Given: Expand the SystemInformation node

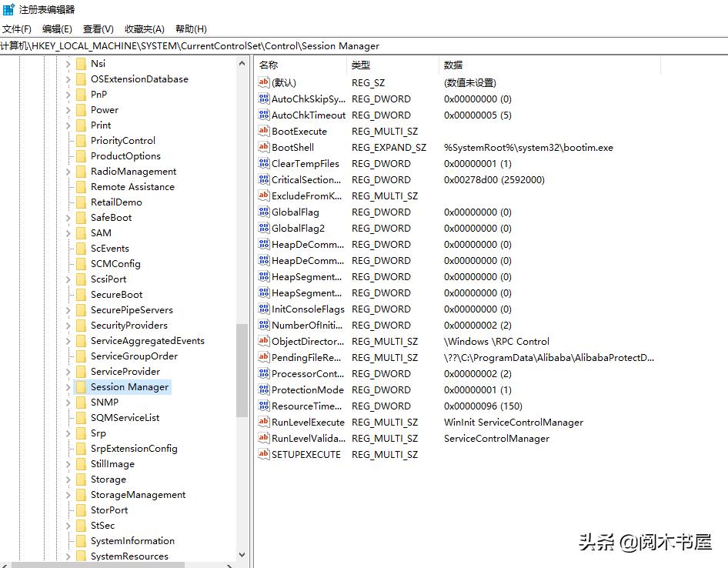Looking at the screenshot, I should coord(69,540).
